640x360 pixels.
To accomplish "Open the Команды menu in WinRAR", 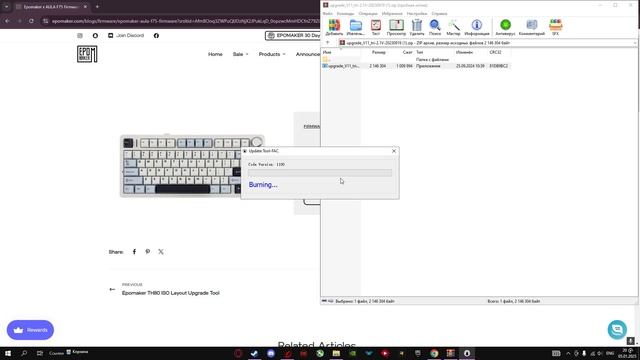I will tap(345, 13).
